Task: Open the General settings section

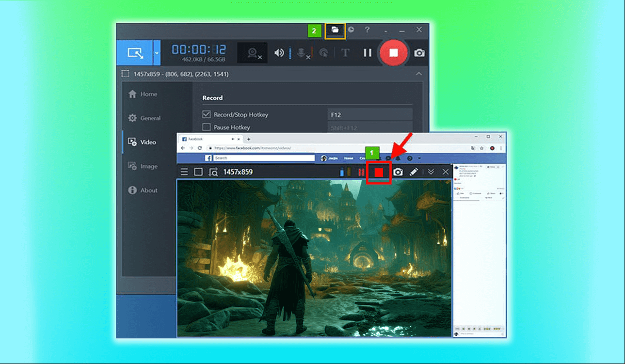Action: tap(144, 118)
